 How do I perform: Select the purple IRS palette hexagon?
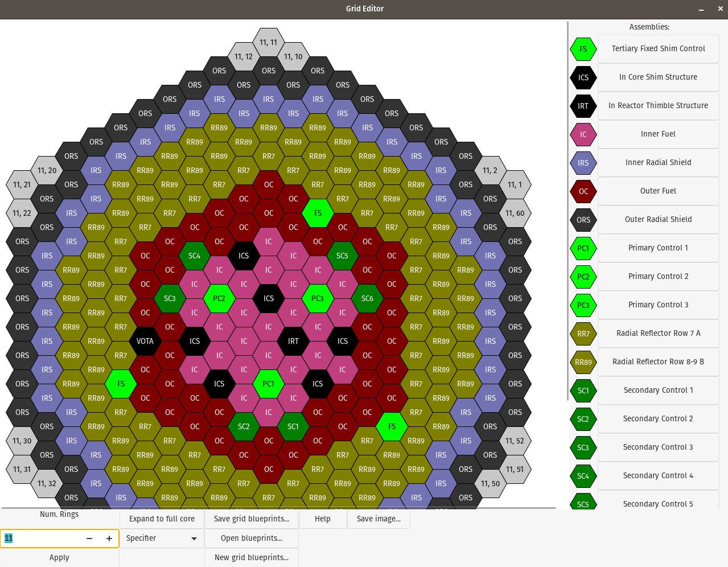[x=583, y=163]
